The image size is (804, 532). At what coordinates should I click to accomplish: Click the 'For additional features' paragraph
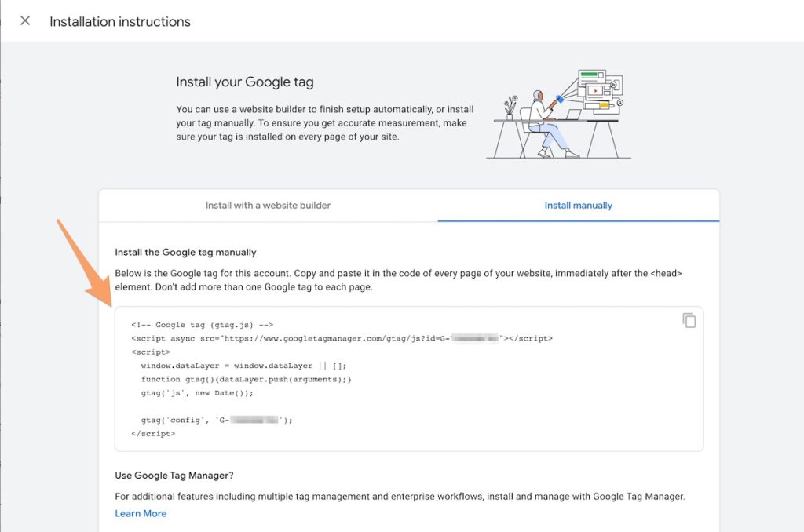[x=400, y=497]
